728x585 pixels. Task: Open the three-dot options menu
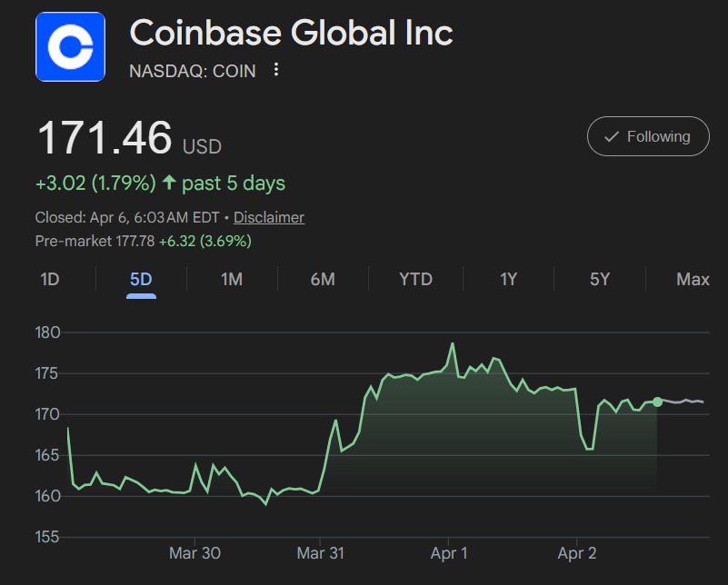tap(275, 70)
